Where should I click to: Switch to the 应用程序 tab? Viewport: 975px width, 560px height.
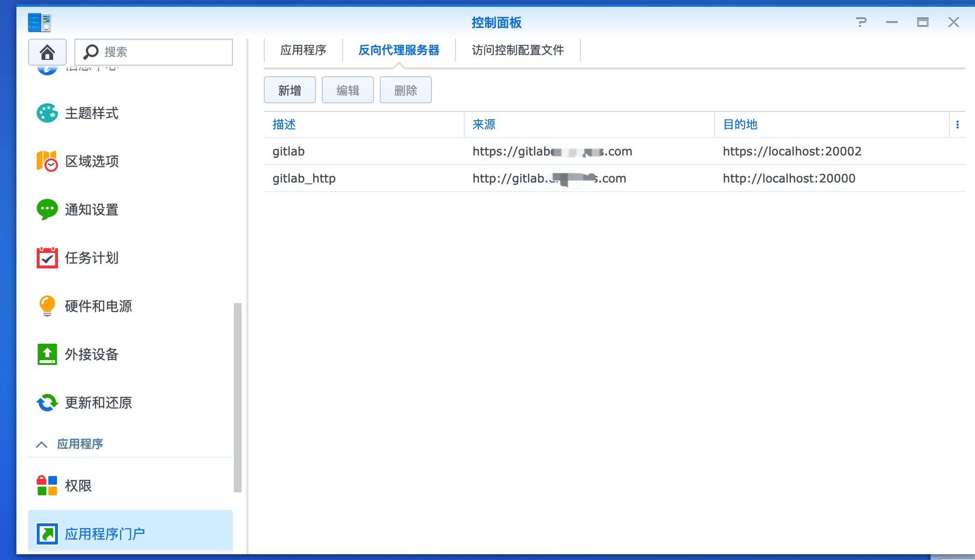pos(303,50)
